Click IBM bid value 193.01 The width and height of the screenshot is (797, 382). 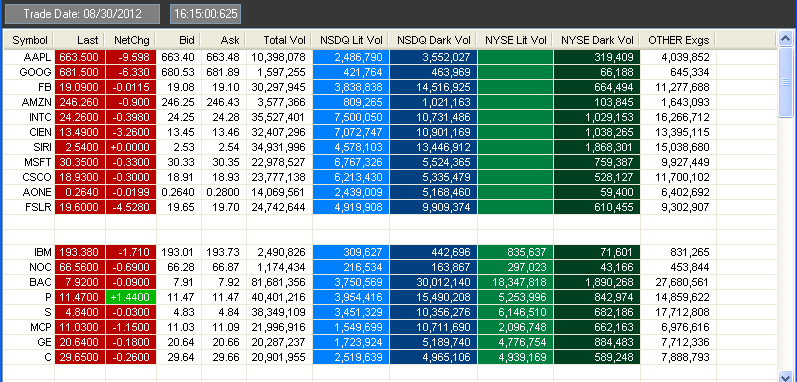click(x=178, y=252)
